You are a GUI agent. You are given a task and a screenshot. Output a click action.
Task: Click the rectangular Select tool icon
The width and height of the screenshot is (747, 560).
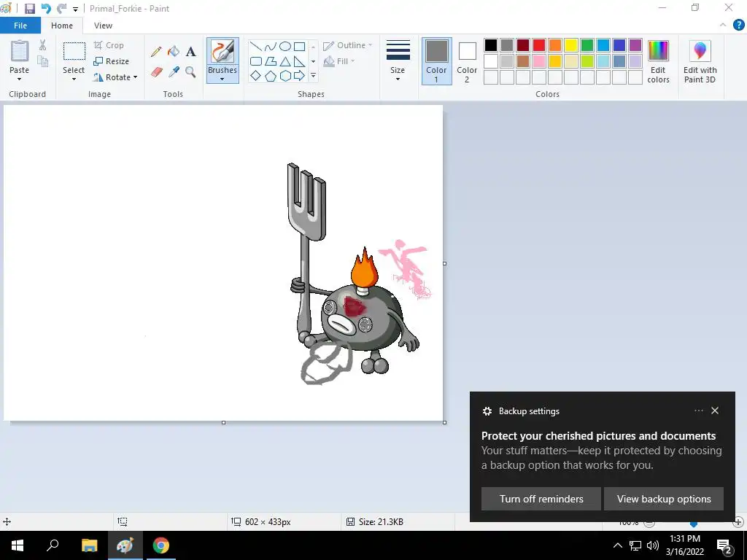pyautogui.click(x=74, y=52)
